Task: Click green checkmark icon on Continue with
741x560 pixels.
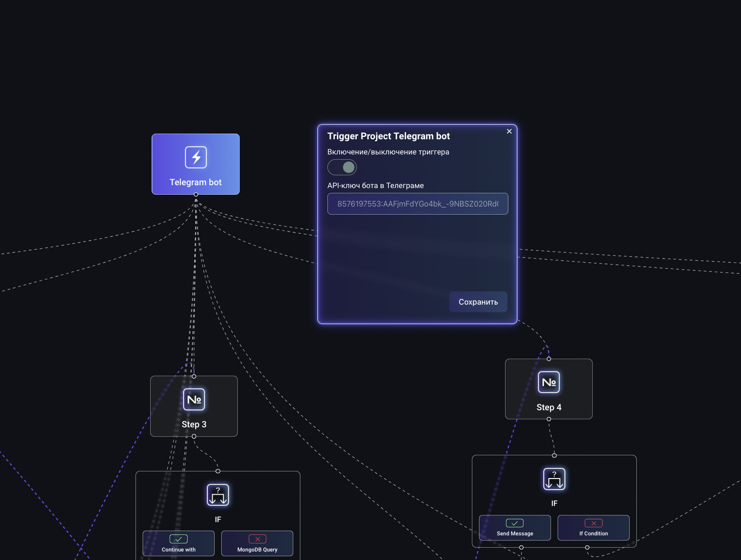Action: coord(179,539)
